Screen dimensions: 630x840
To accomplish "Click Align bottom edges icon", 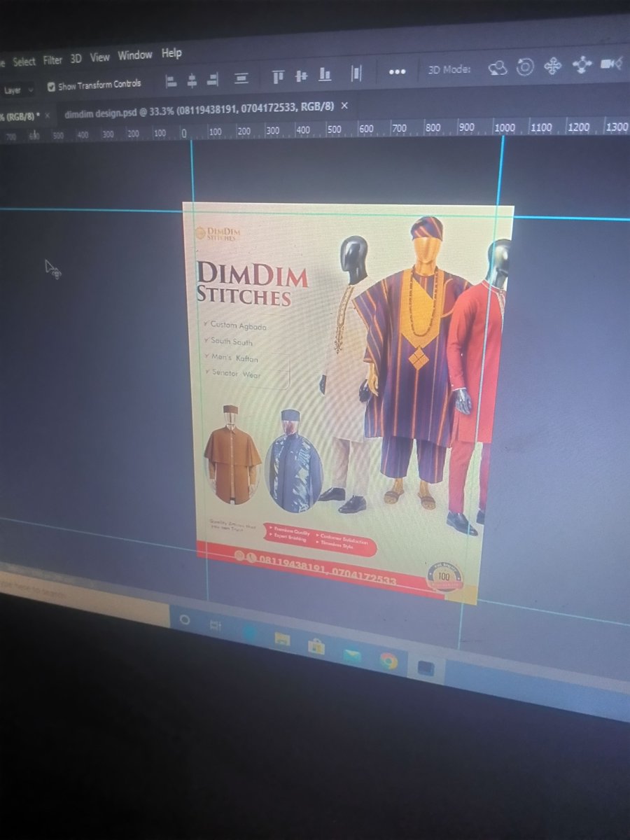I will [x=325, y=74].
